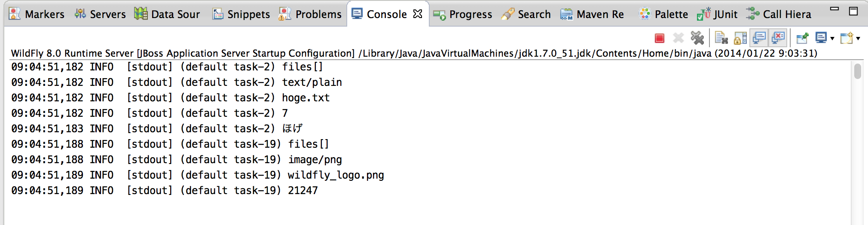Click the Open Console icon
The height and width of the screenshot is (225, 868).
(847, 38)
